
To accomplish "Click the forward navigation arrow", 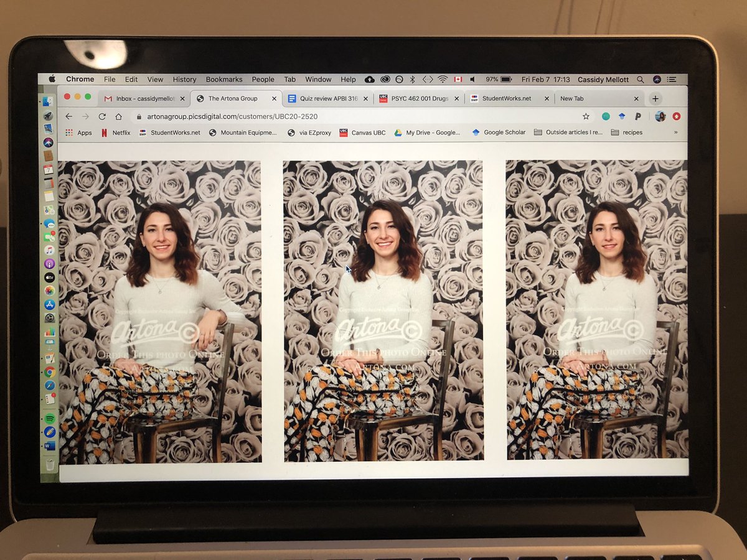I will 85,117.
